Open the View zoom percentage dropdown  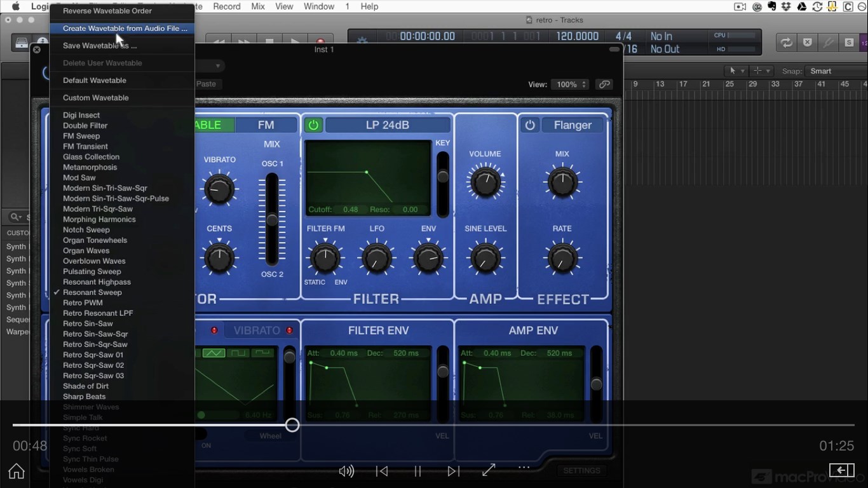click(x=570, y=84)
